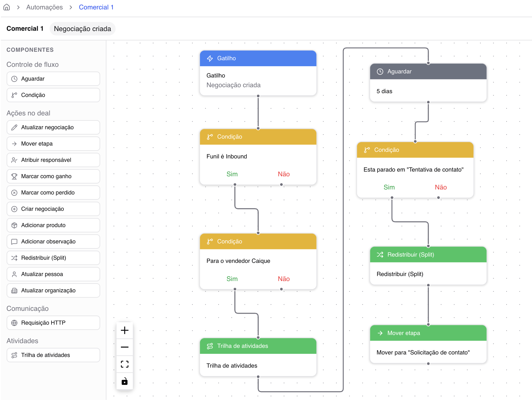Click the home icon in breadcrumb

[7, 7]
